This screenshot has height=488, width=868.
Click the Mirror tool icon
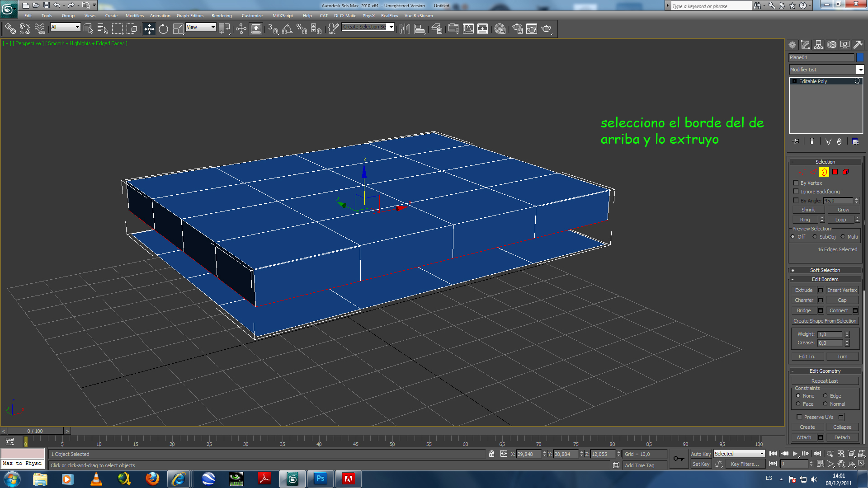click(x=405, y=29)
